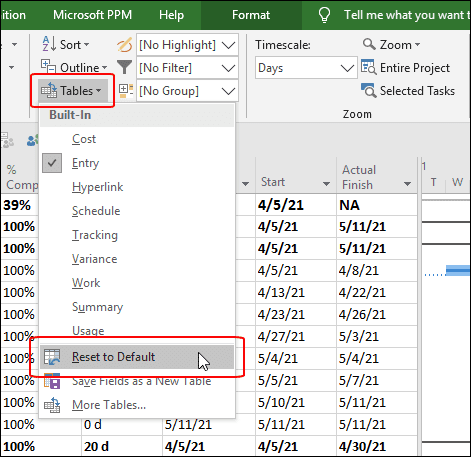The height and width of the screenshot is (457, 471).
Task: Select the 4/13/21 start cell
Action: click(x=296, y=292)
